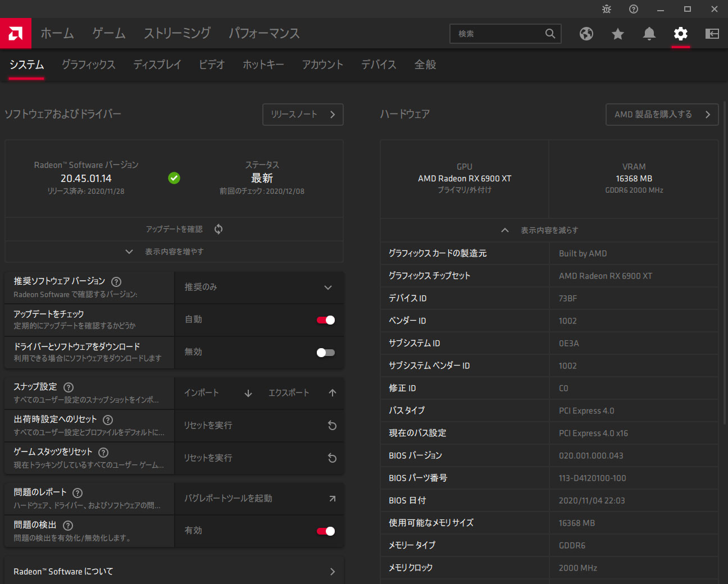Click the export up-arrow icon
The height and width of the screenshot is (584, 728).
(x=333, y=393)
